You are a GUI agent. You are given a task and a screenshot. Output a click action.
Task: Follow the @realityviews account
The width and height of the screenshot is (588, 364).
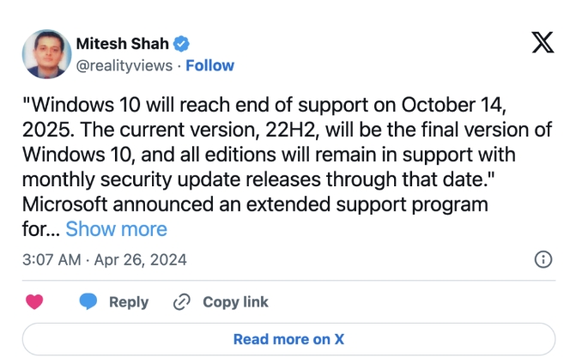[210, 65]
